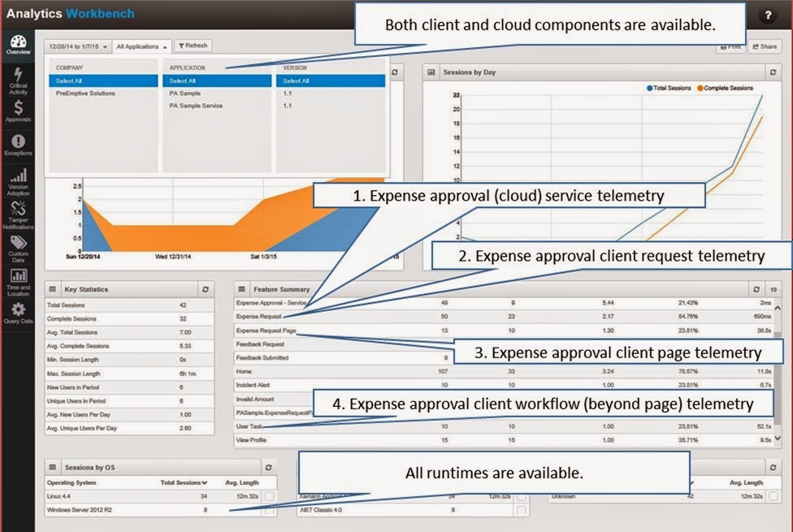Open the 12/28/14 to 1/7/15 date dropdown
The width and height of the screenshot is (793, 532).
pyautogui.click(x=78, y=46)
